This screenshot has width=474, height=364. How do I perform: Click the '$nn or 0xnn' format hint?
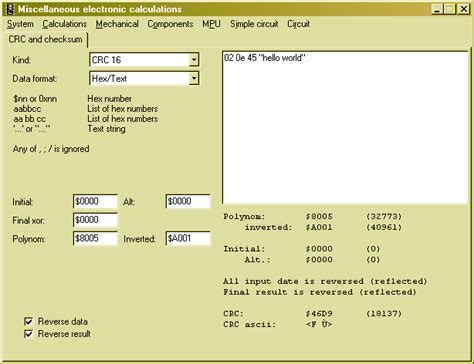(35, 99)
